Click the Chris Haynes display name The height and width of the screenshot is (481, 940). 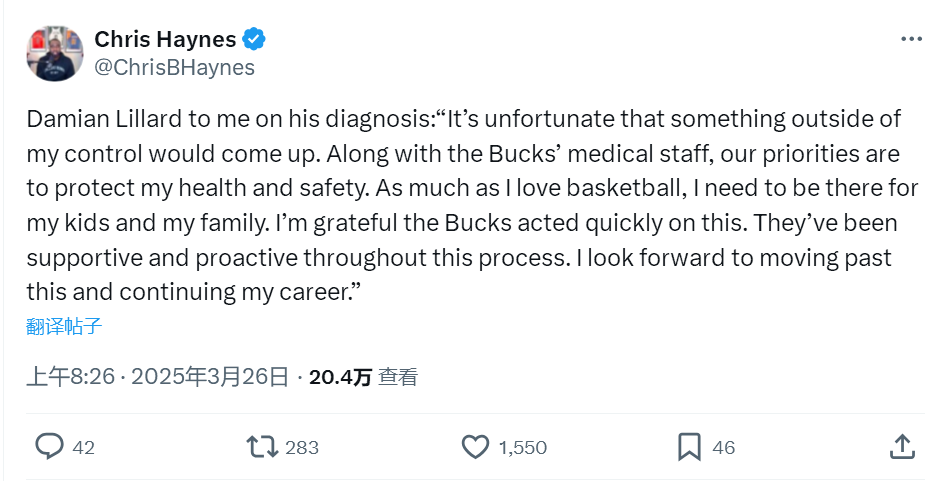click(165, 39)
